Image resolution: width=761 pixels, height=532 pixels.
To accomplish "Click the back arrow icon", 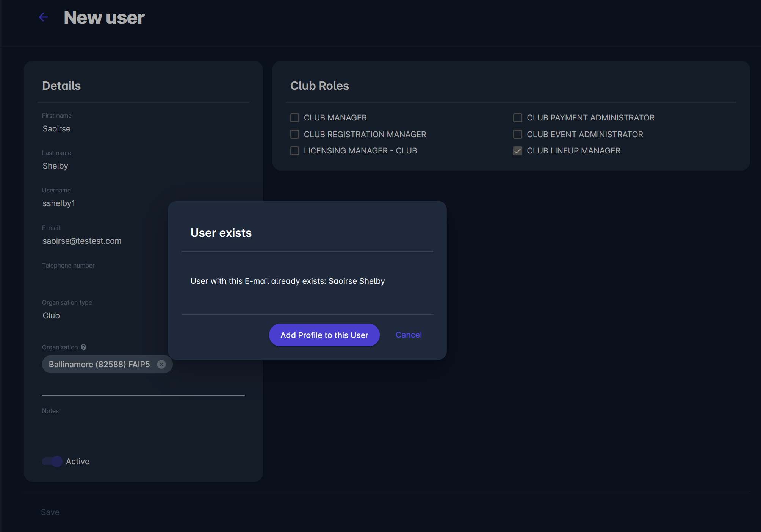I will tap(43, 17).
